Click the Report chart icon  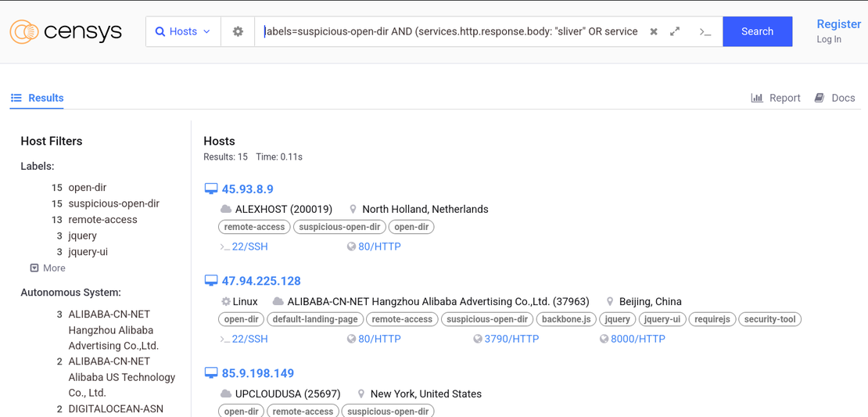tap(757, 98)
